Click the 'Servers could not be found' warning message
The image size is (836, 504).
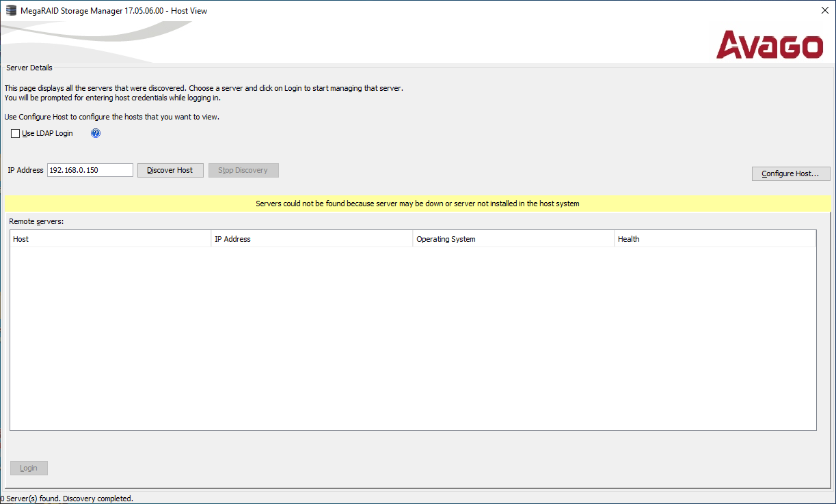pos(418,204)
